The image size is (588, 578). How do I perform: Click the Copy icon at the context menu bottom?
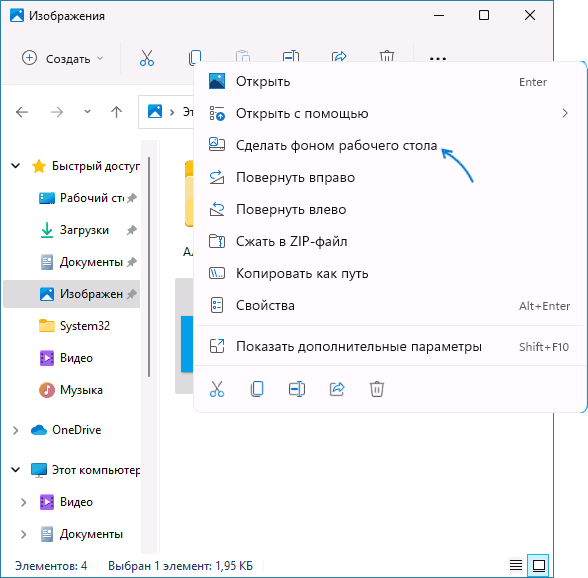tap(257, 389)
